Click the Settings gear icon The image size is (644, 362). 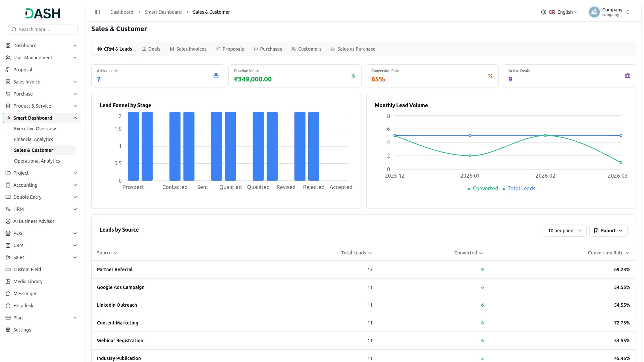(8, 330)
